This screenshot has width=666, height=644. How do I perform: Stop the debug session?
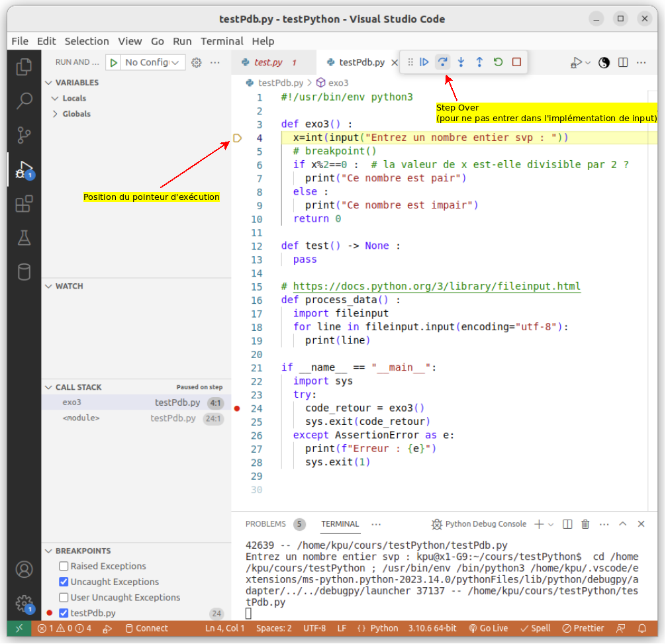tap(517, 62)
